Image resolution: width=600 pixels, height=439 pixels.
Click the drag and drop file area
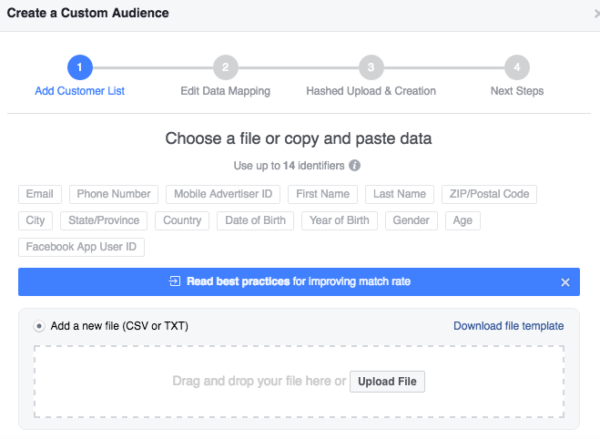tap(299, 382)
